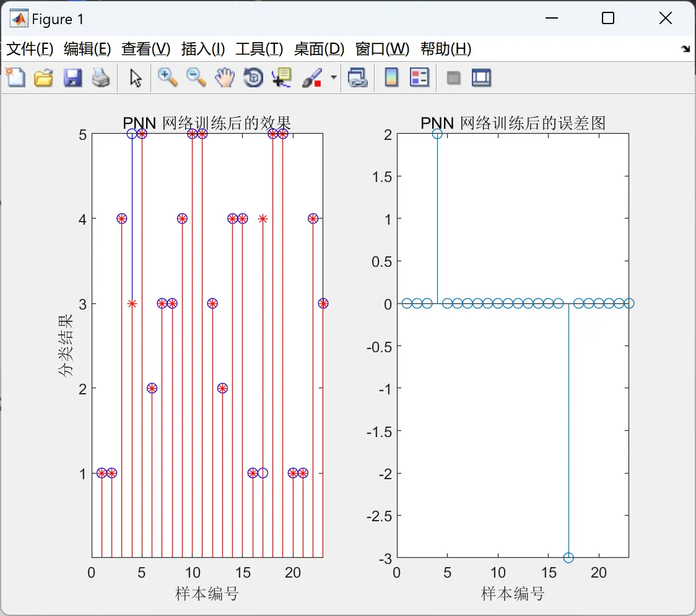The image size is (696, 616).
Task: Open the 工具(T) menu
Action: (259, 49)
